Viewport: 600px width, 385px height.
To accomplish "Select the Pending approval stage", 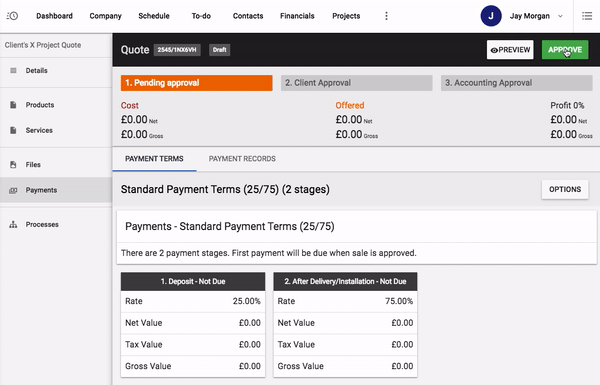I will 197,83.
